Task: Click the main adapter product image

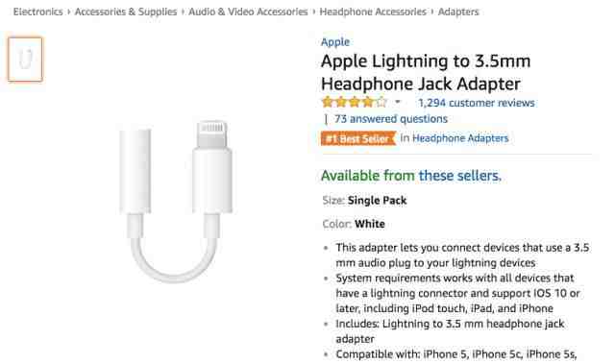Action: coord(176,202)
